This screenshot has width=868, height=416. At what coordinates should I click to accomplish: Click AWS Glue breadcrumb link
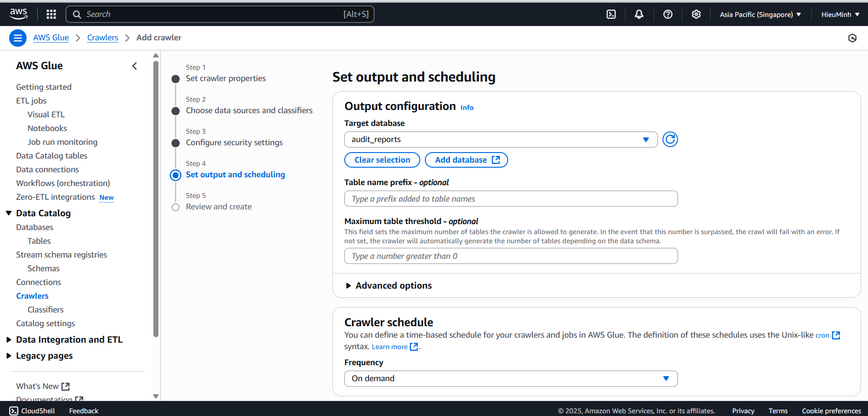click(x=51, y=38)
